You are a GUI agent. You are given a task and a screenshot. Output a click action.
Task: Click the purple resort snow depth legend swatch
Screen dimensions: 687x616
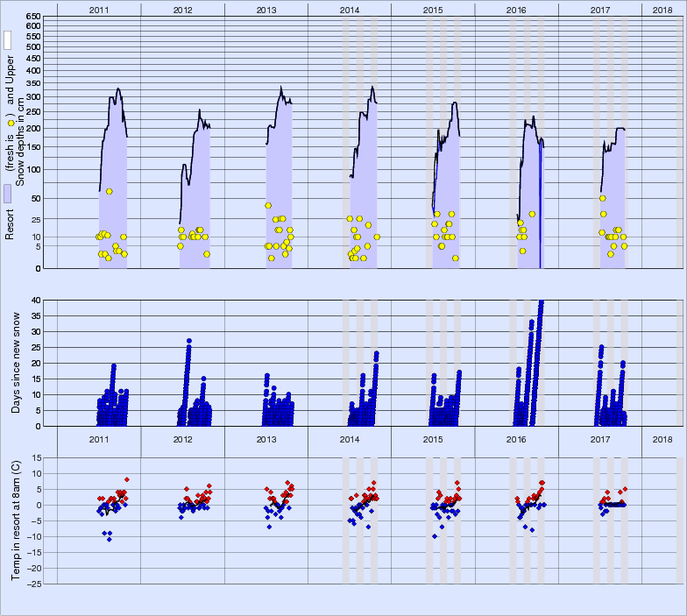[7, 195]
